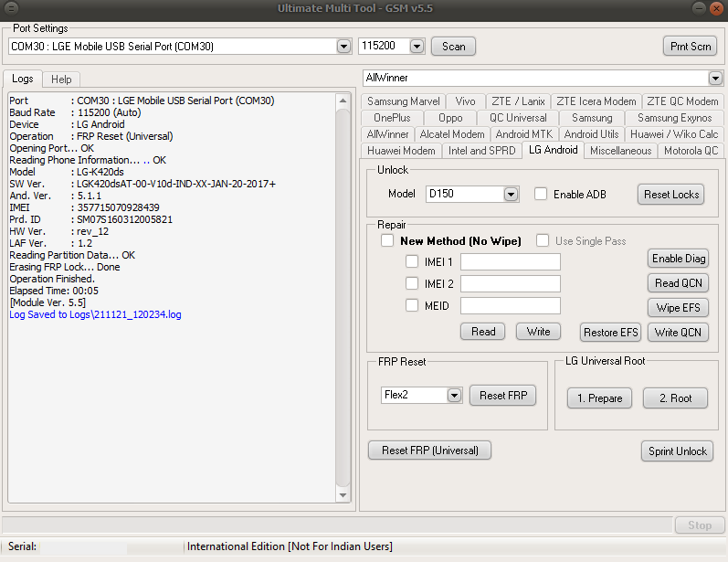The image size is (728, 562).
Task: Open the Intel and SPRD tab
Action: (482, 151)
